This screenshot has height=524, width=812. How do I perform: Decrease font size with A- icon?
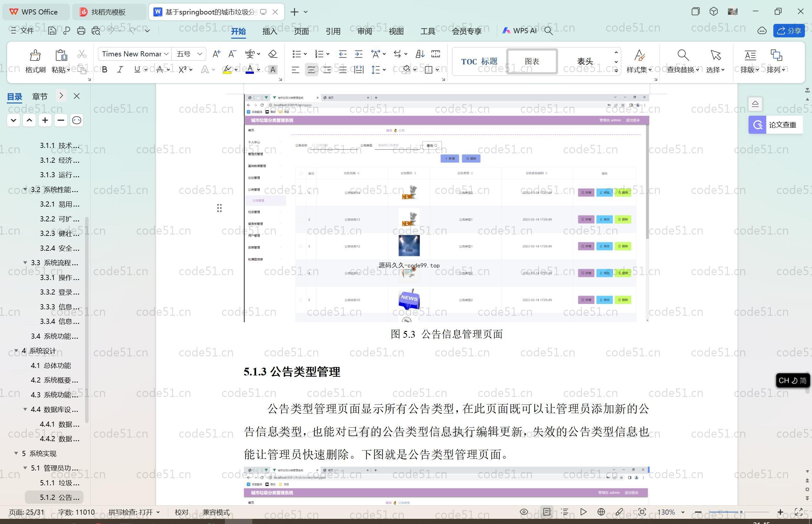(x=232, y=54)
